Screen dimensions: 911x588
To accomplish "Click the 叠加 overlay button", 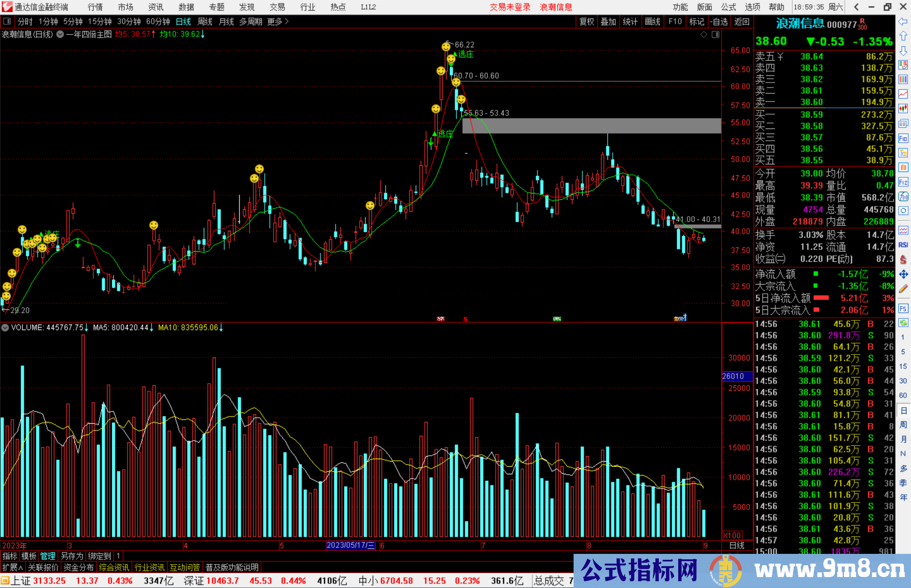I will coord(608,21).
